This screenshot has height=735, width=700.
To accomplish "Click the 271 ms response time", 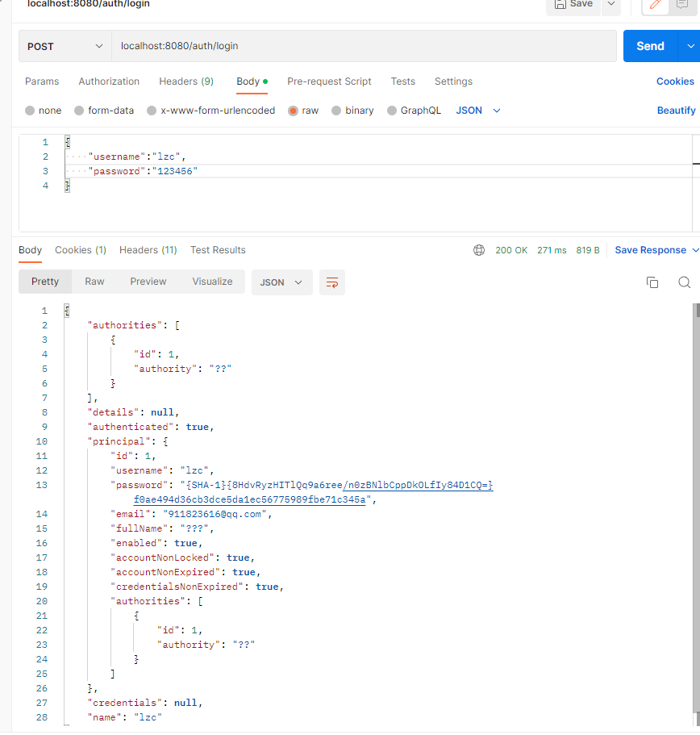I will click(552, 250).
